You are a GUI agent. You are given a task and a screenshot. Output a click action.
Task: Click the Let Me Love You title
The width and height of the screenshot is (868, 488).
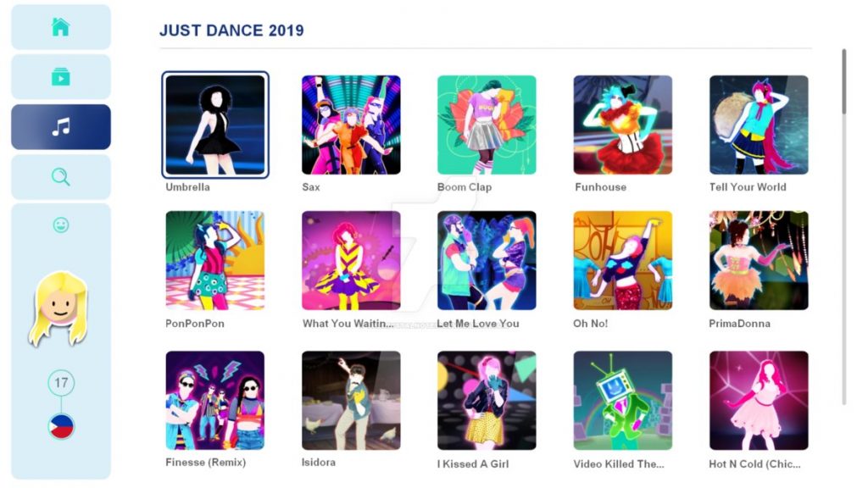click(478, 324)
